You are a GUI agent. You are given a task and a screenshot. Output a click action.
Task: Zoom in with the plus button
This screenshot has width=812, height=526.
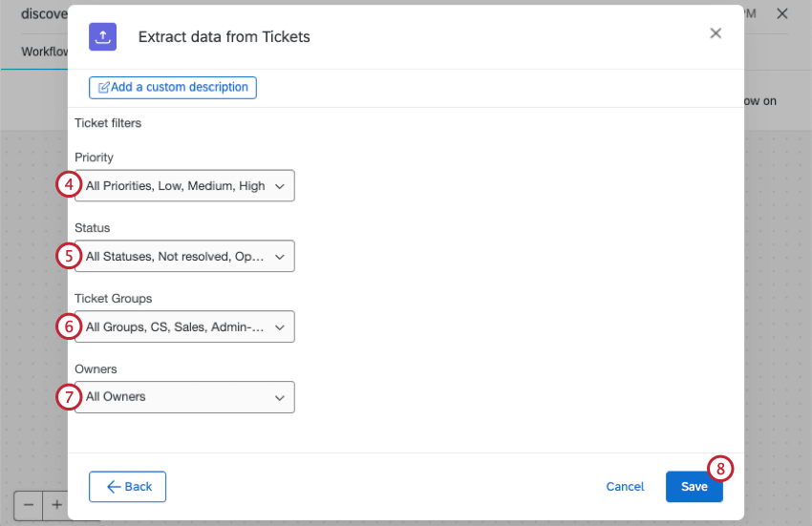click(56, 505)
